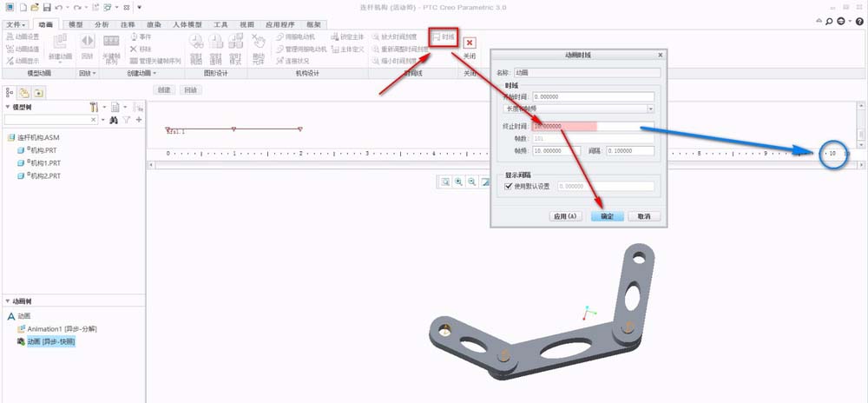Open the 文件 menu

point(16,25)
